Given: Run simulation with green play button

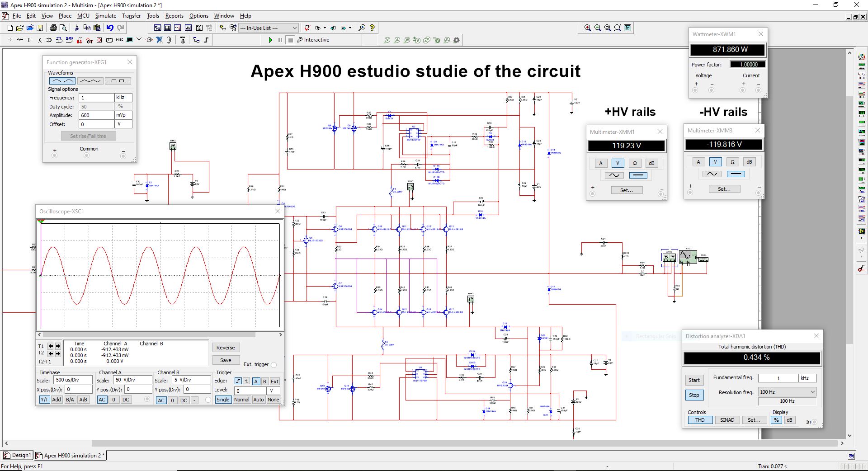Looking at the screenshot, I should [x=270, y=40].
